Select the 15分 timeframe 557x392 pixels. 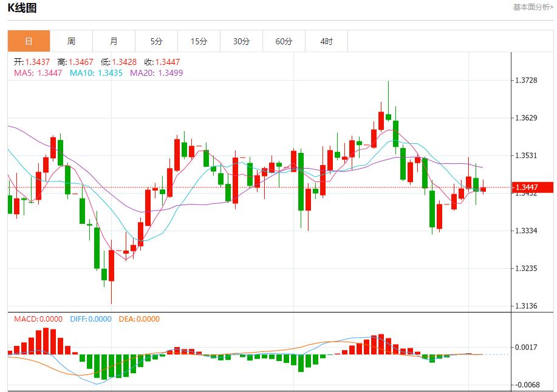198,41
